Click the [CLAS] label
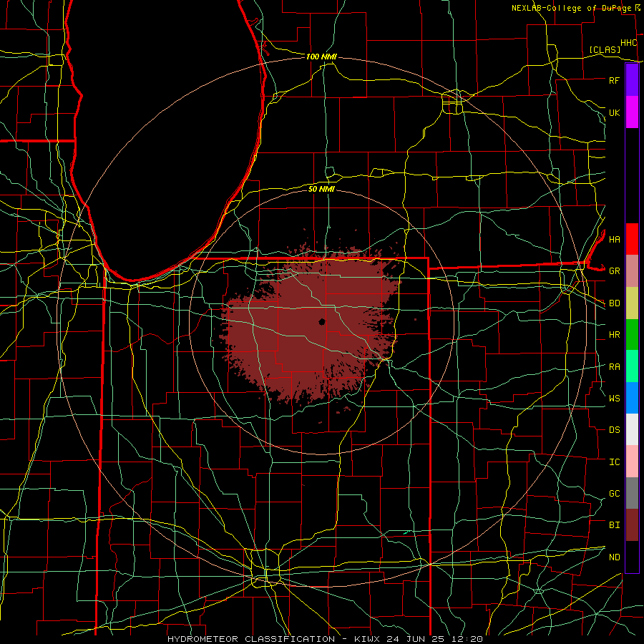Viewport: 644px width, 644px height. coord(605,50)
